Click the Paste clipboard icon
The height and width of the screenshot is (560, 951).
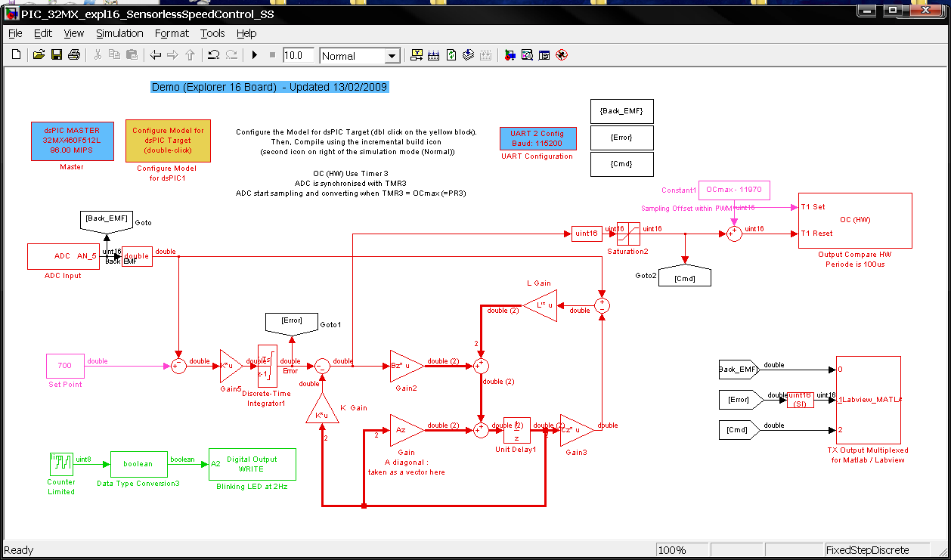click(x=132, y=55)
